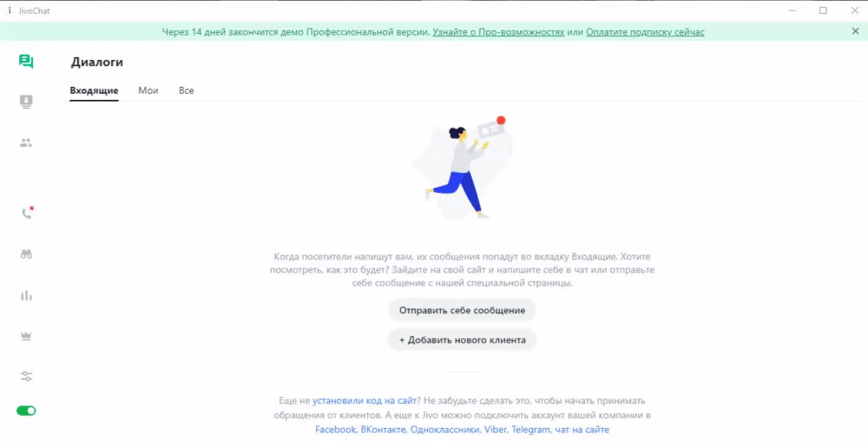The height and width of the screenshot is (441, 868).
Task: Click Добавить нового клиента button
Action: point(463,339)
